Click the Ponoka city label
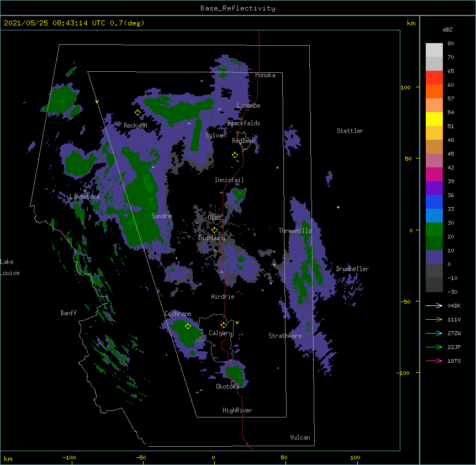This screenshot has width=476, height=465. point(265,75)
